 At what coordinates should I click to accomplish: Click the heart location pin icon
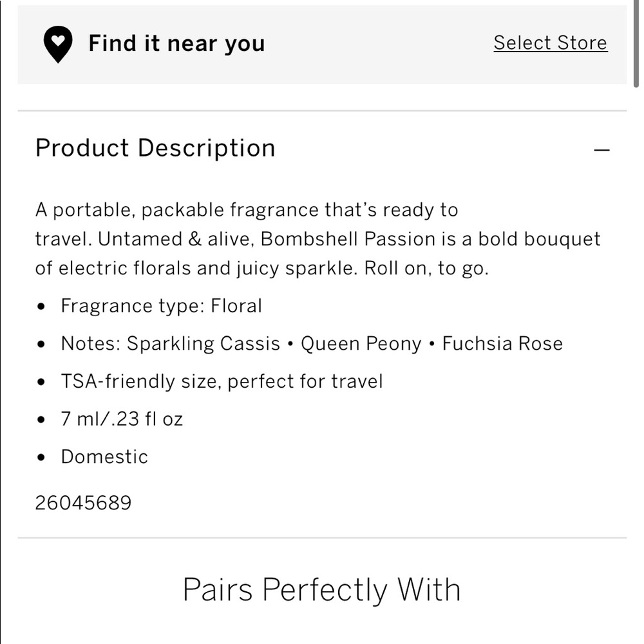pyautogui.click(x=58, y=44)
